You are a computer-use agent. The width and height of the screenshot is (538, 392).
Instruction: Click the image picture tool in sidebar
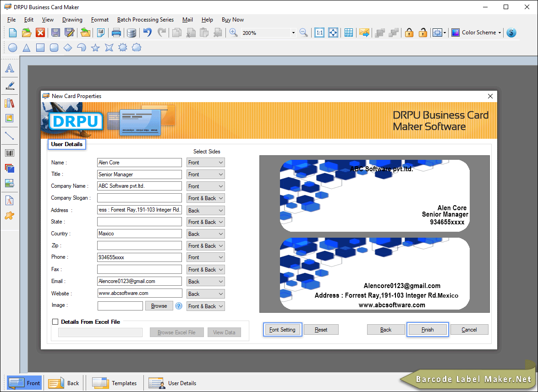(10, 118)
